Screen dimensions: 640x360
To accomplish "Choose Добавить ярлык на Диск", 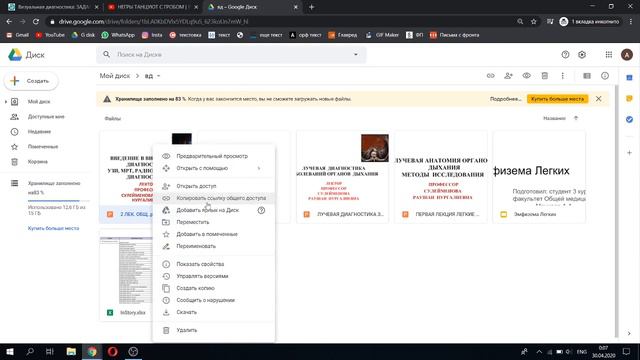I will point(213,210).
